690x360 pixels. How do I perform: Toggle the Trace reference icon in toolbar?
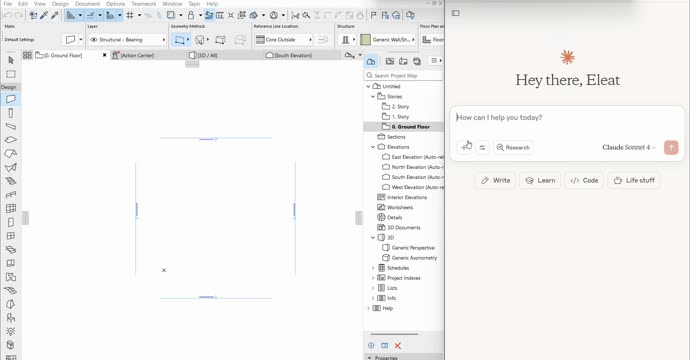pyautogui.click(x=171, y=15)
